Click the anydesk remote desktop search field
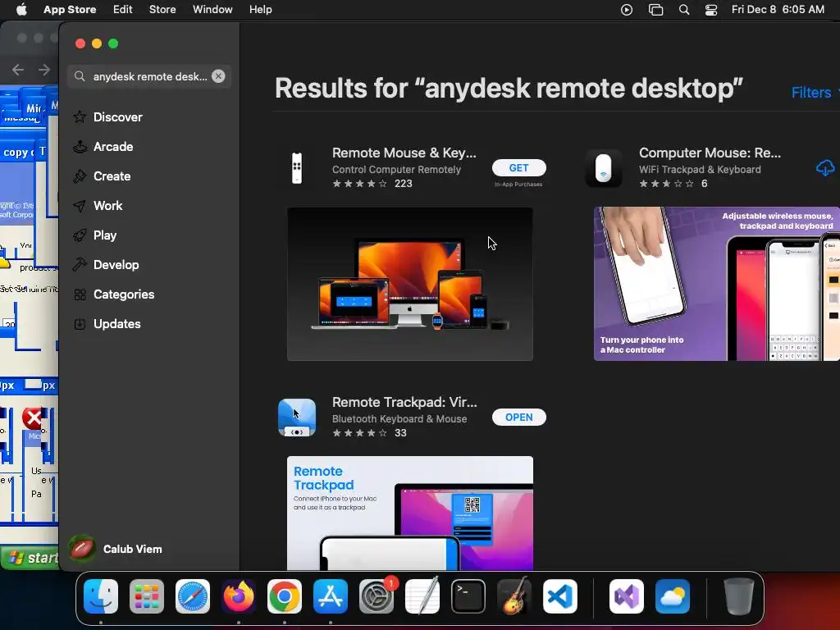 tap(149, 76)
